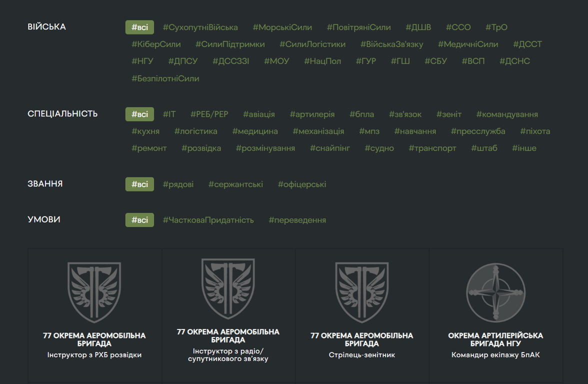Select the #сержантські rank tag
Viewport: 588px width, 384px height.
tap(235, 184)
